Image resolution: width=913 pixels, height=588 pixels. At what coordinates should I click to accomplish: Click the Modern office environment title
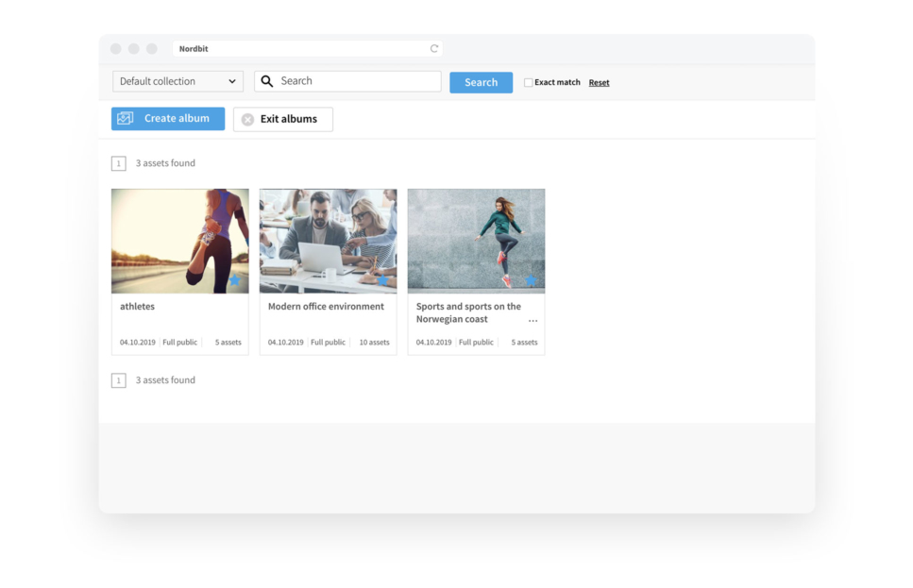[326, 307]
